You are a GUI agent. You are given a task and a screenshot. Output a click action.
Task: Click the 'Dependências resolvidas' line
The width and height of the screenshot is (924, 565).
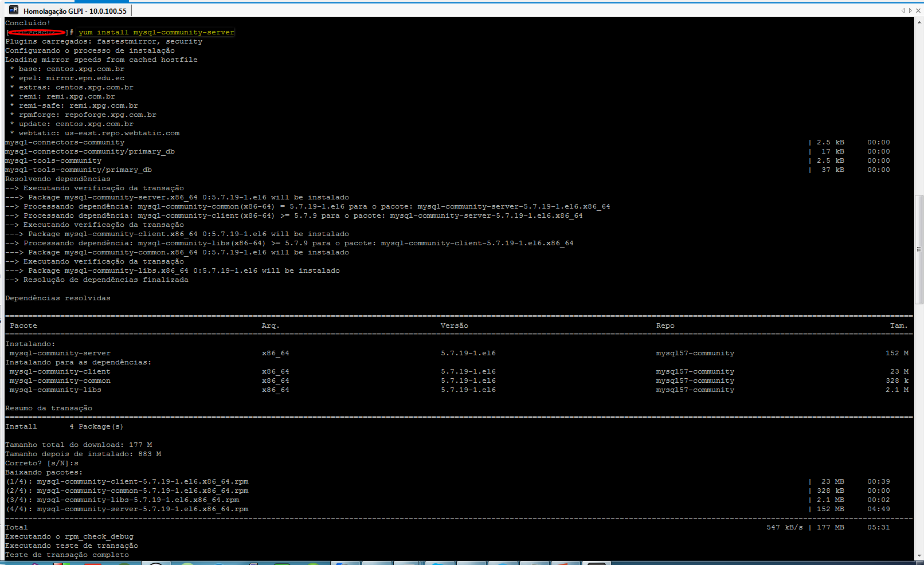(x=58, y=298)
